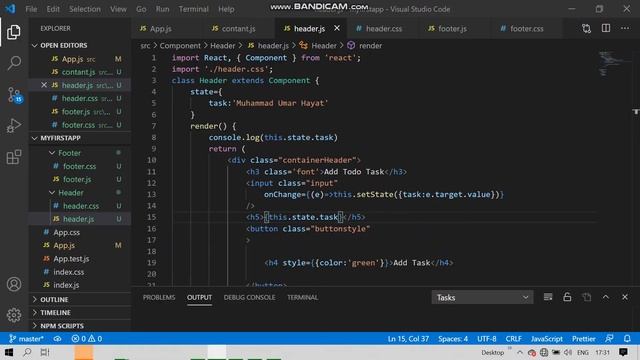Change indentation via Spaces: 4

coord(453,339)
